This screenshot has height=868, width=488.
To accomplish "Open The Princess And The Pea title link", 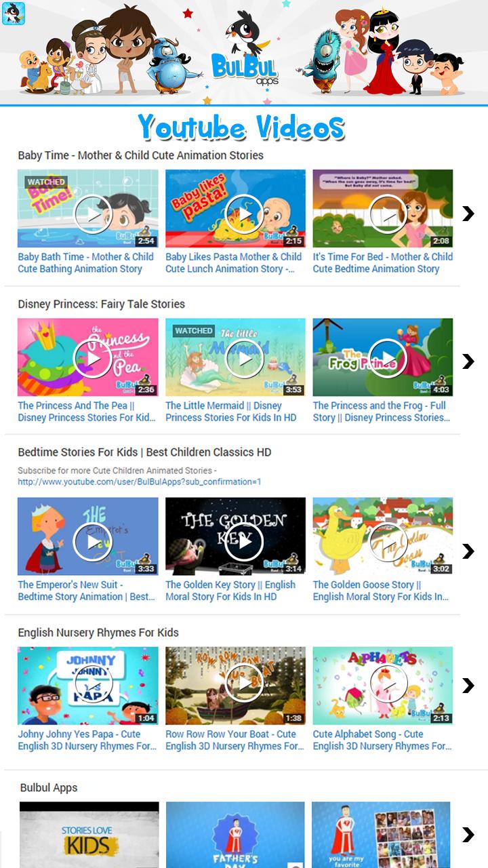I will click(87, 412).
